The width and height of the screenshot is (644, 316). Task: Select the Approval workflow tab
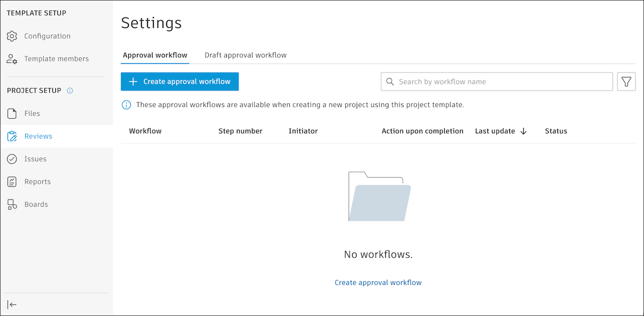(x=155, y=55)
